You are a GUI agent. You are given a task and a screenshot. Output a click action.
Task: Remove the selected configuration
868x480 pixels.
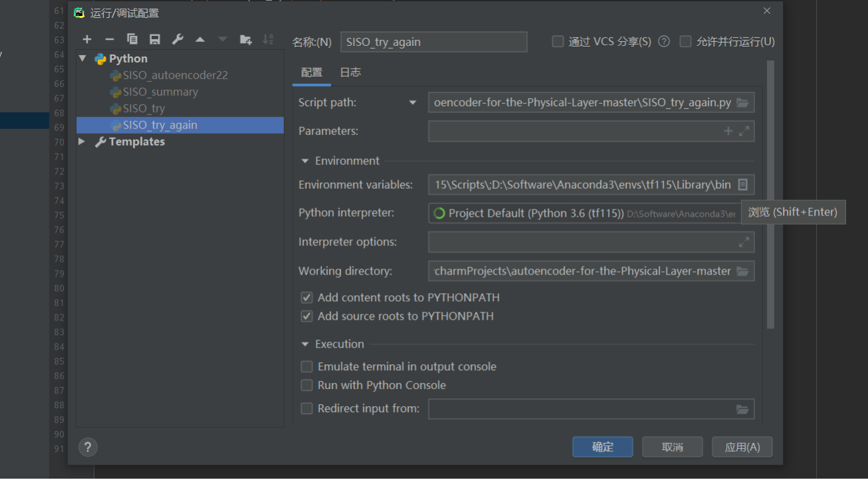click(x=109, y=39)
